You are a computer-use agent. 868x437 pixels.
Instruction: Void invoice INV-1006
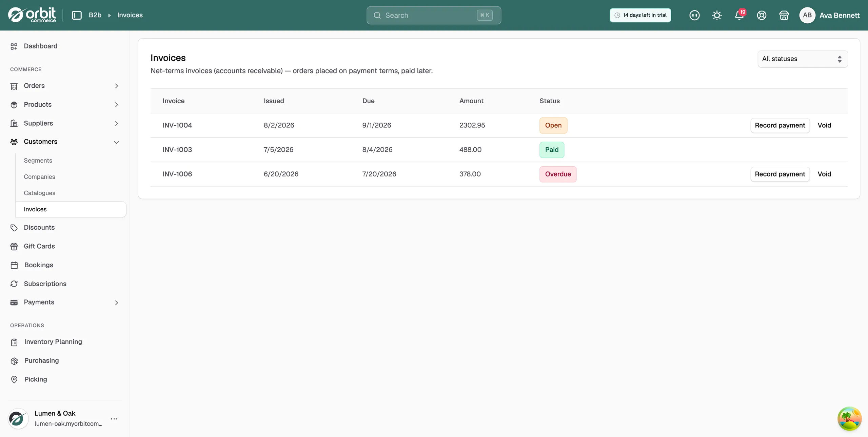(824, 174)
